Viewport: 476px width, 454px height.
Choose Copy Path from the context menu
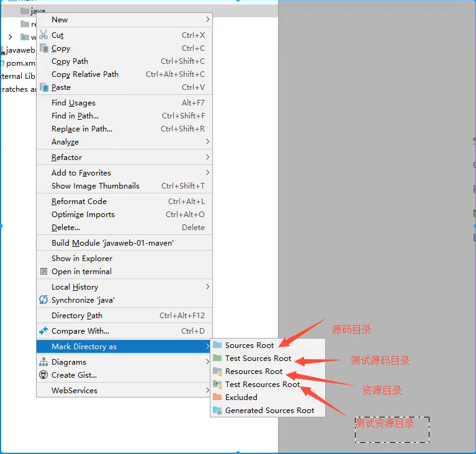point(124,61)
